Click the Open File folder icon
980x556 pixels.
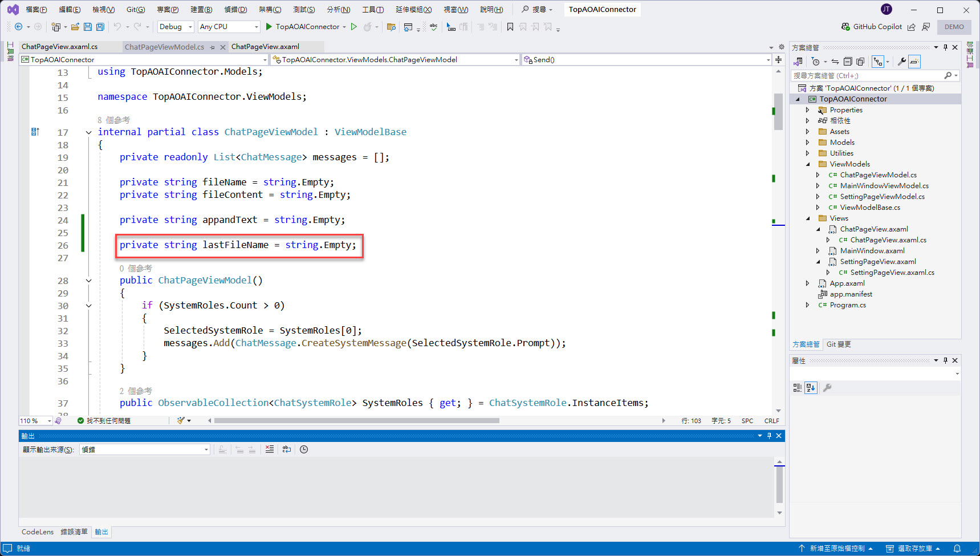tap(75, 27)
